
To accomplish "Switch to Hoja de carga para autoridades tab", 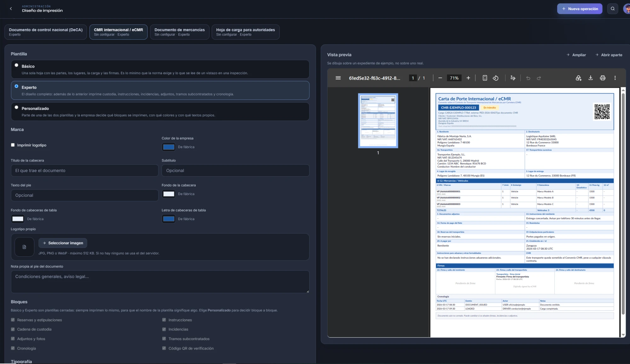I will [245, 32].
